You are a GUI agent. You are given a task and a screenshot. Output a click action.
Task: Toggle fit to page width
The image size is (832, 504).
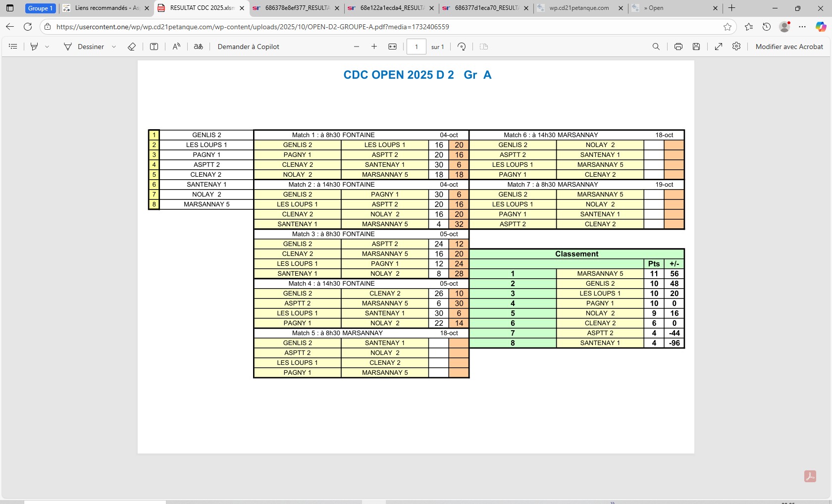point(392,47)
